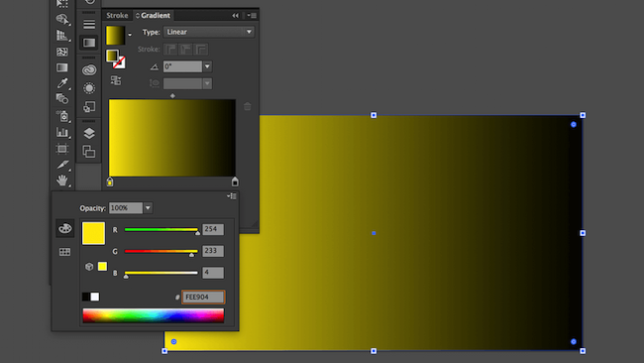Click the Reverse Gradient icon

[116, 80]
